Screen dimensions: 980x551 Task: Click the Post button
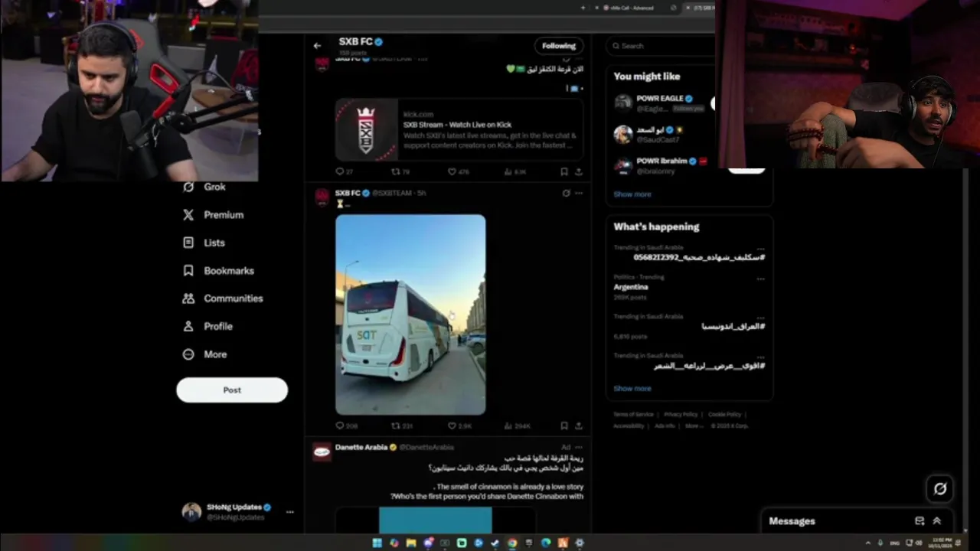[232, 390]
